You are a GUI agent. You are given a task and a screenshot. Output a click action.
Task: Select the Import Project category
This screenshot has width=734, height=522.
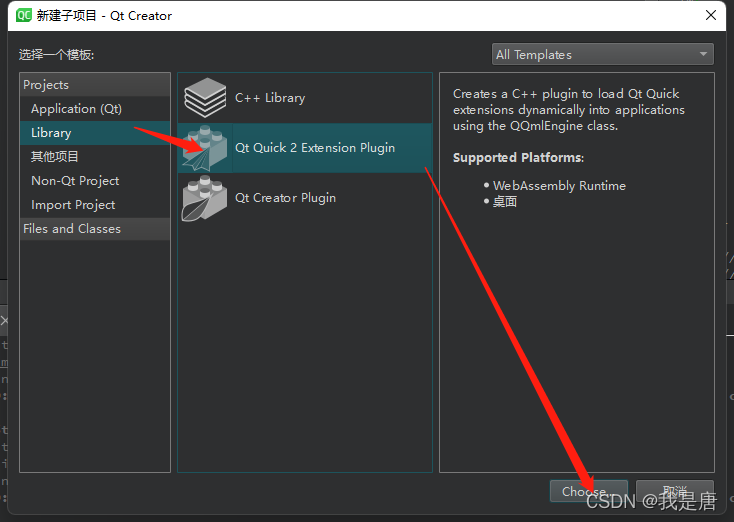click(95, 205)
